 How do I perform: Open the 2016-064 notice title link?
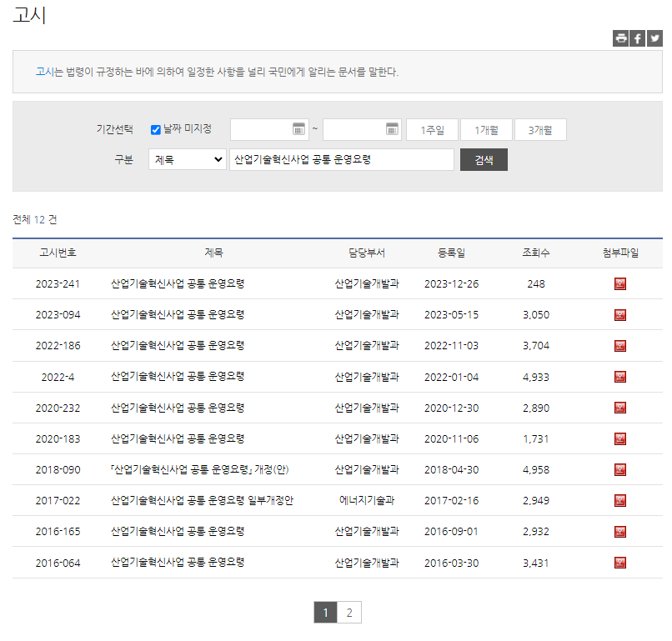click(178, 562)
